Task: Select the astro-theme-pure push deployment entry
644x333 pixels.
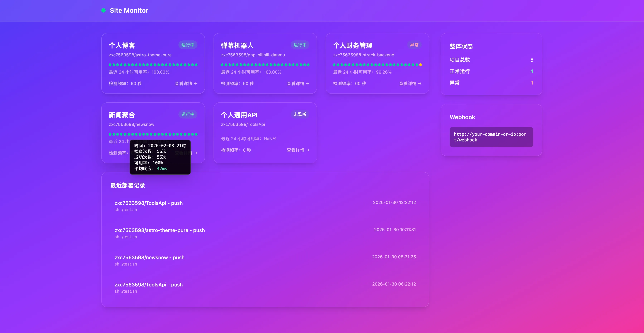Action: (x=159, y=230)
